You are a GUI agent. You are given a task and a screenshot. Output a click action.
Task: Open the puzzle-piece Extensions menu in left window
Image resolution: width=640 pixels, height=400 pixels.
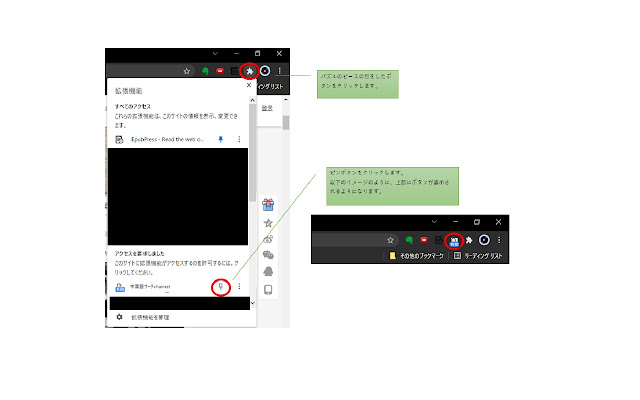pyautogui.click(x=249, y=71)
